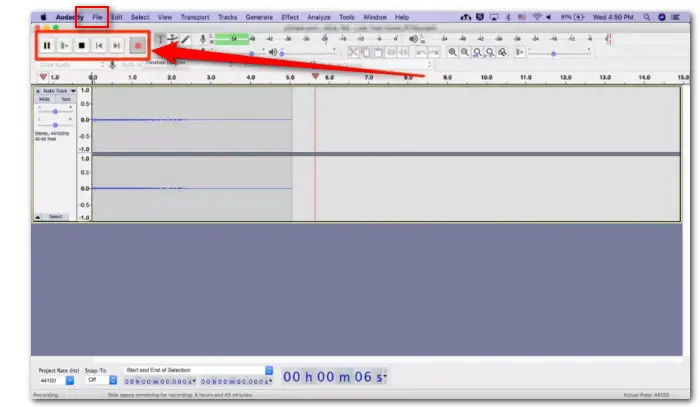Viewport: 700px width, 407px height.
Task: Click the Wi-Fi status icon
Action: coord(537,17)
